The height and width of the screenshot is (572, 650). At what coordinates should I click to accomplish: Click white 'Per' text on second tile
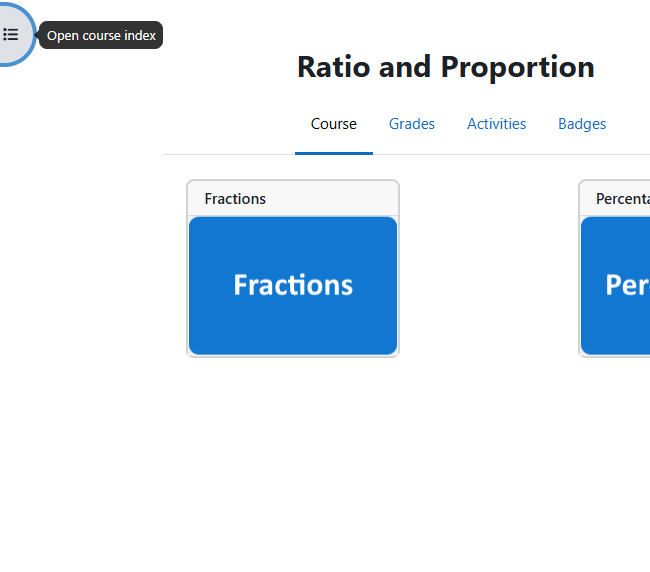(x=628, y=285)
